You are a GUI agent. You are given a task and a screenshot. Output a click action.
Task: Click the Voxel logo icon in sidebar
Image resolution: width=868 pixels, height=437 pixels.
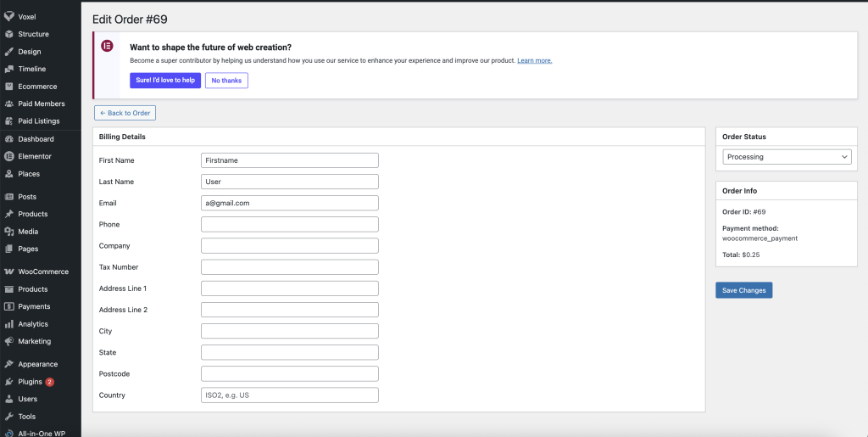(x=8, y=17)
